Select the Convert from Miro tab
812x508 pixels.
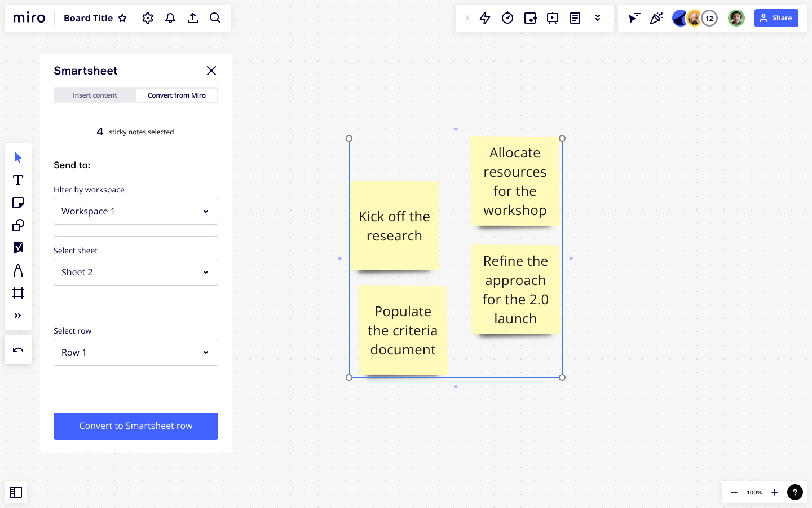coord(176,95)
